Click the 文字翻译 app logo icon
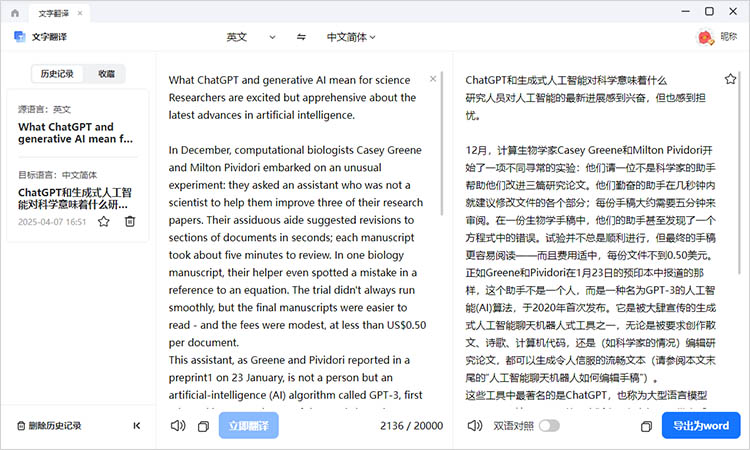 click(x=20, y=36)
